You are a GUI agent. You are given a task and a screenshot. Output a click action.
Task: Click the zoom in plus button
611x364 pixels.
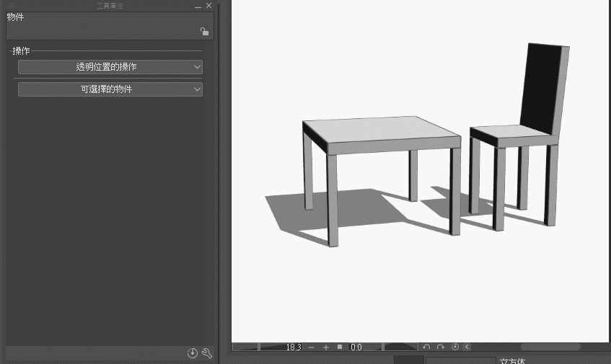click(326, 347)
